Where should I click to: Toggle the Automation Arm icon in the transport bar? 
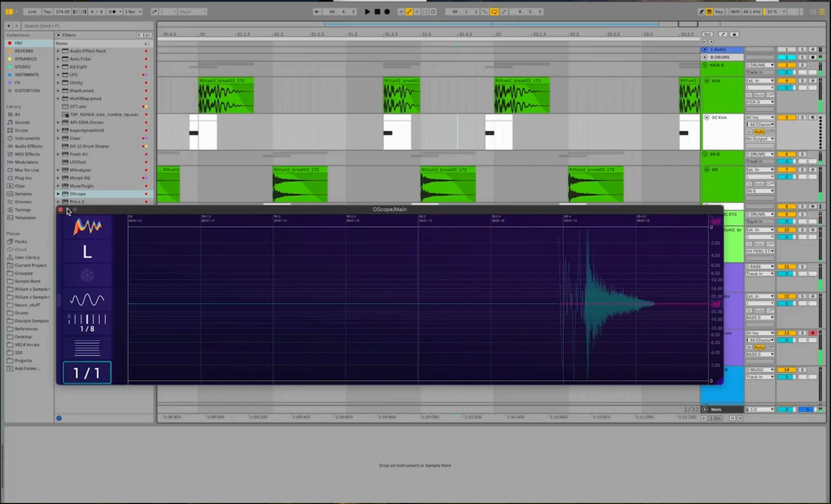pyautogui.click(x=409, y=12)
